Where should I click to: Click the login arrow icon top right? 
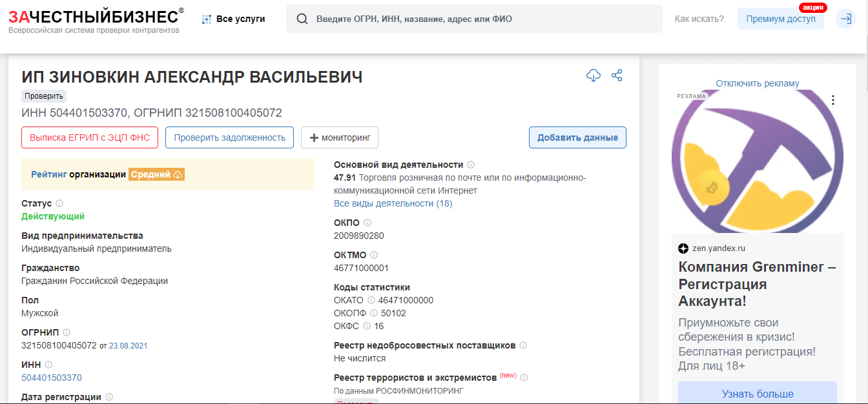pos(846,19)
